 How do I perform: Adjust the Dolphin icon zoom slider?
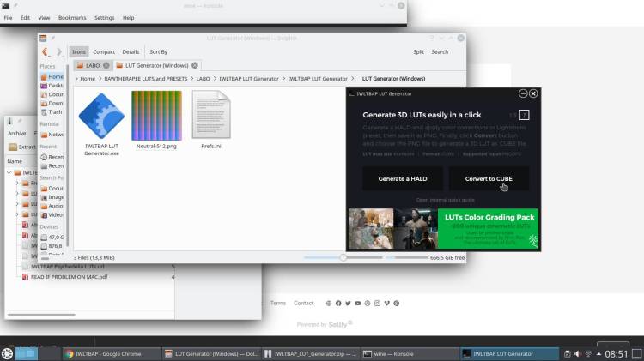pos(343,257)
